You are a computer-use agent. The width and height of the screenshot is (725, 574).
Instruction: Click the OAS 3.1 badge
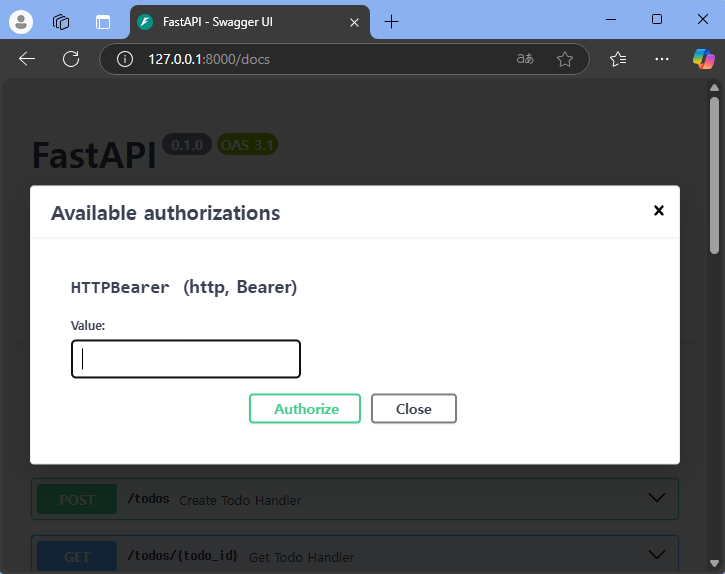[x=247, y=145]
